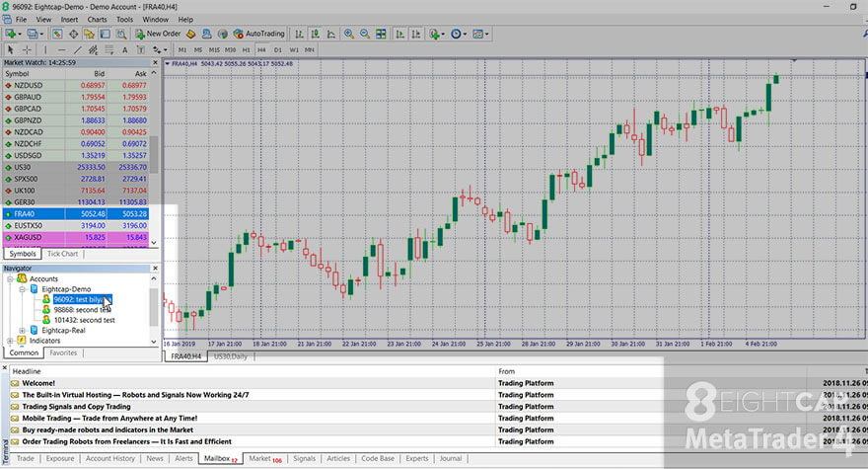Select the Horizontal Line drawing tool
868x469 pixels.
[61, 50]
